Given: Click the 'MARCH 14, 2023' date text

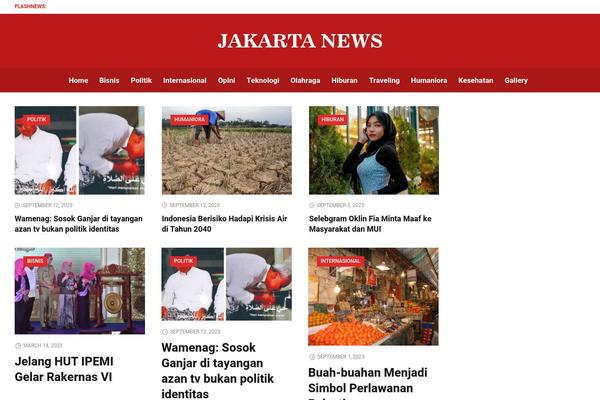Looking at the screenshot, I should tap(42, 346).
